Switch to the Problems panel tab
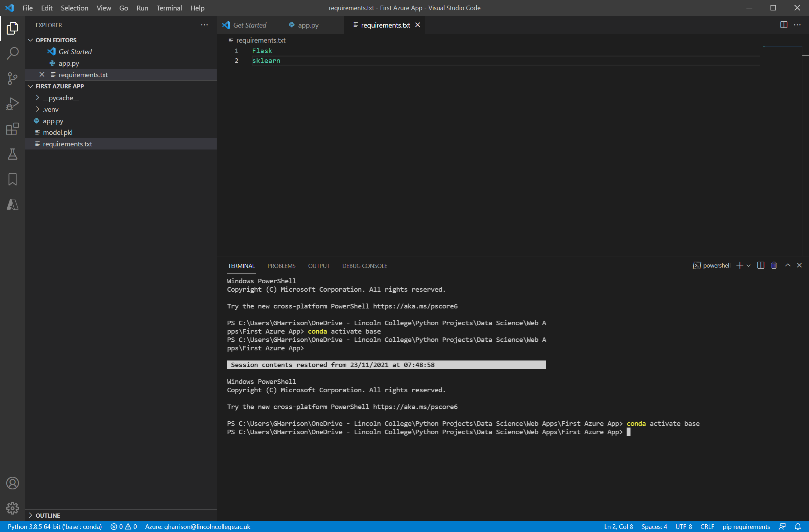Screen dimensions: 809x532 281,266
